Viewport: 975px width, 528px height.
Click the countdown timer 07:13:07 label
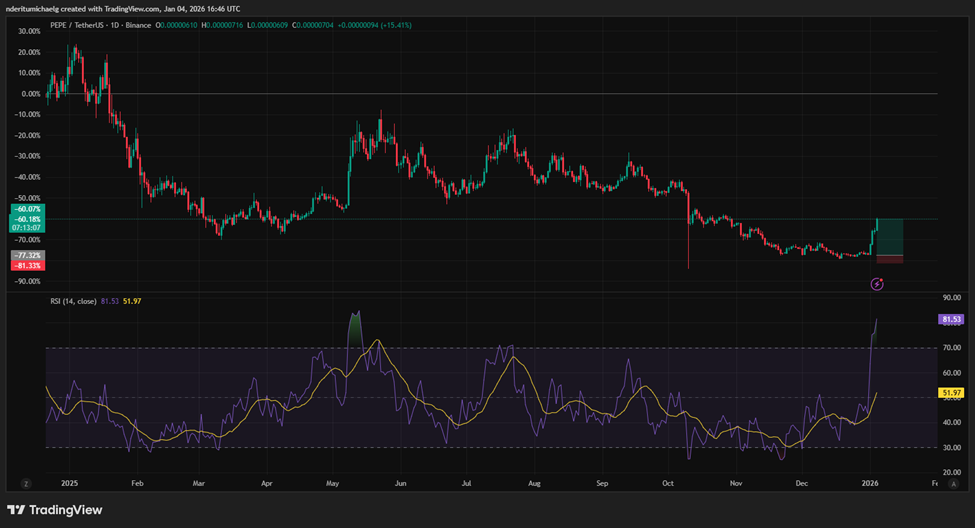pyautogui.click(x=25, y=227)
